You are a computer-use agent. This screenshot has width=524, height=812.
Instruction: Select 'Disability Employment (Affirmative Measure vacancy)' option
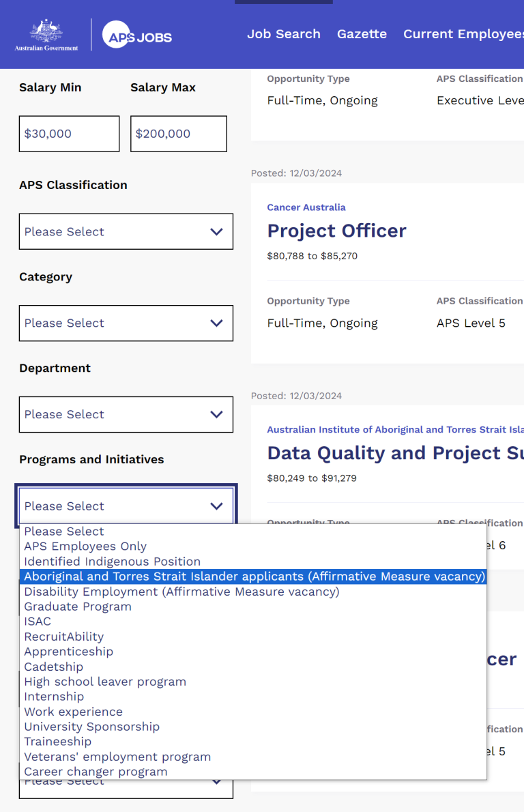pyautogui.click(x=252, y=592)
